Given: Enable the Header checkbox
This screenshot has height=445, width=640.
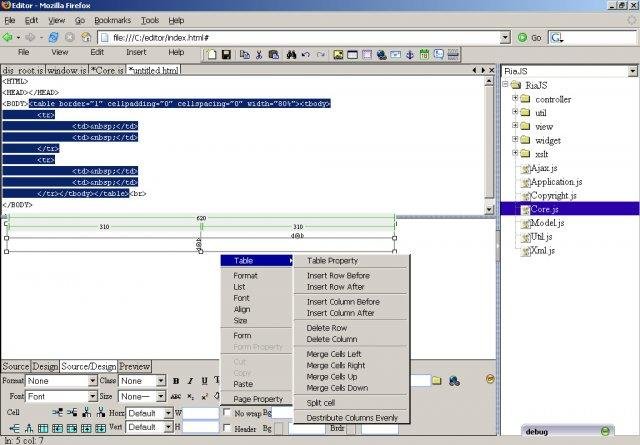Looking at the screenshot, I should 227,428.
